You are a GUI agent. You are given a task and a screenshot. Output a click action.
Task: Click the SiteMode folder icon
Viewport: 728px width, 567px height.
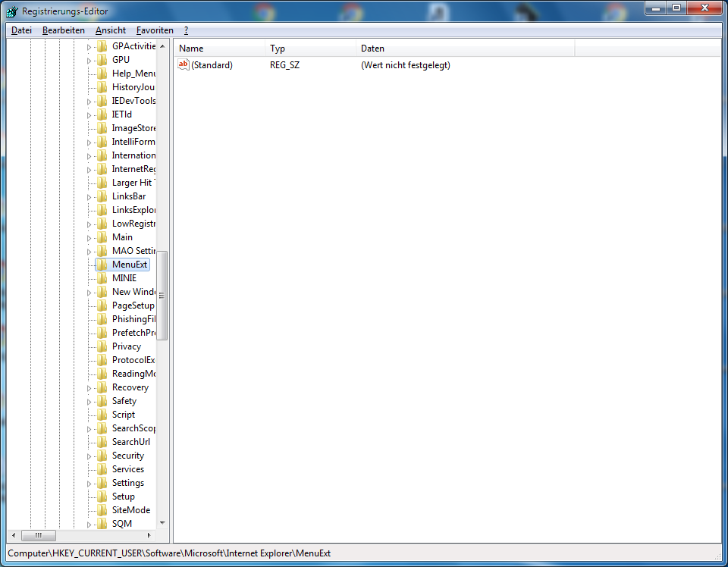(x=102, y=510)
